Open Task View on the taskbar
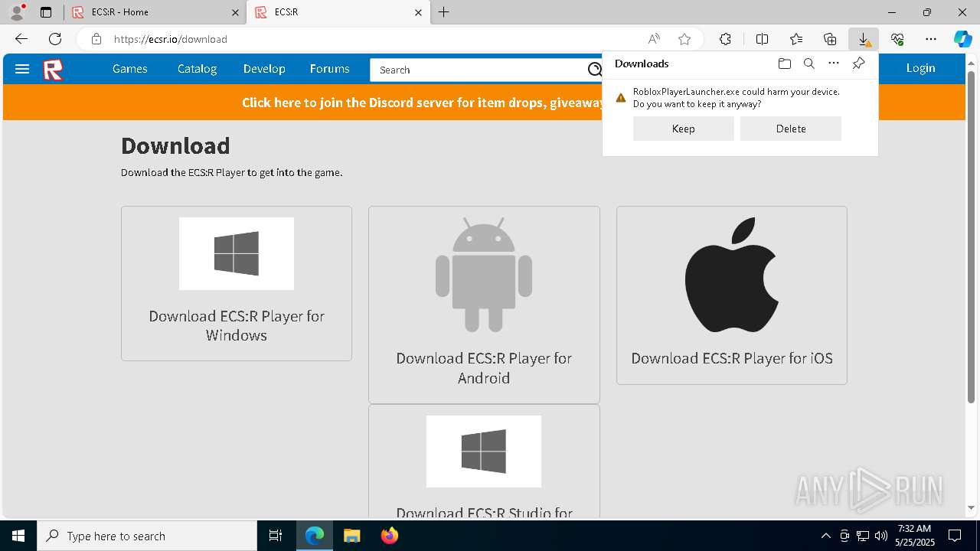 [276, 536]
